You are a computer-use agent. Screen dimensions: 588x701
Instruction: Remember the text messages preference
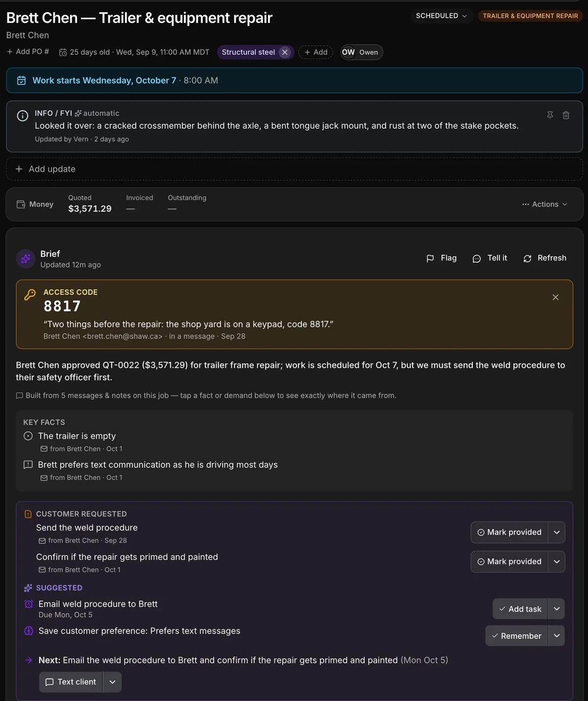point(516,636)
